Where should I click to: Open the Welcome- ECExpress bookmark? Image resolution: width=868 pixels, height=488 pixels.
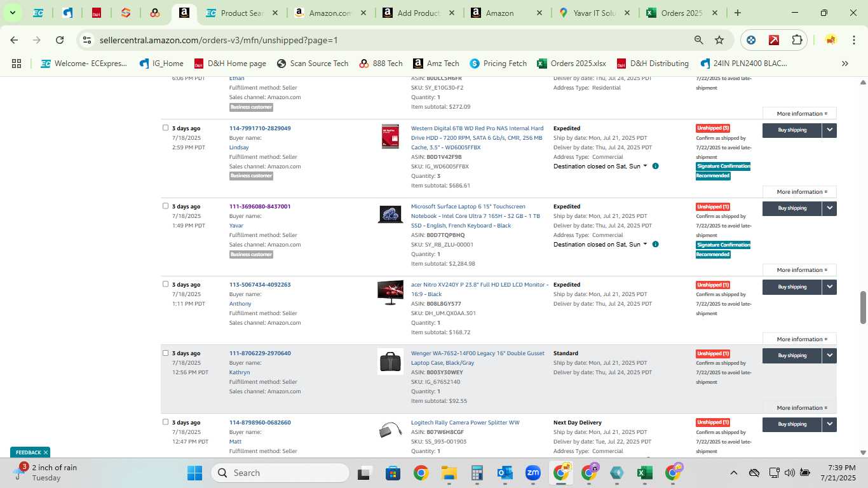pyautogui.click(x=84, y=64)
